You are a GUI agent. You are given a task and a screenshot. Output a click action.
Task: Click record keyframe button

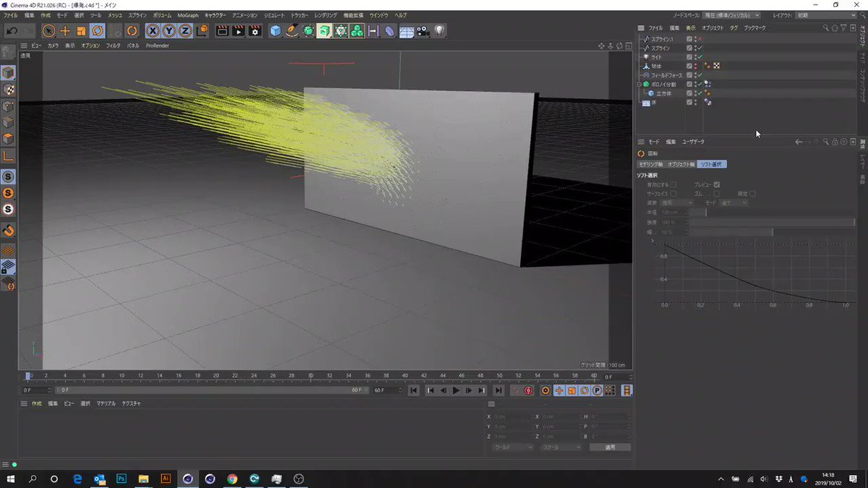pos(516,390)
